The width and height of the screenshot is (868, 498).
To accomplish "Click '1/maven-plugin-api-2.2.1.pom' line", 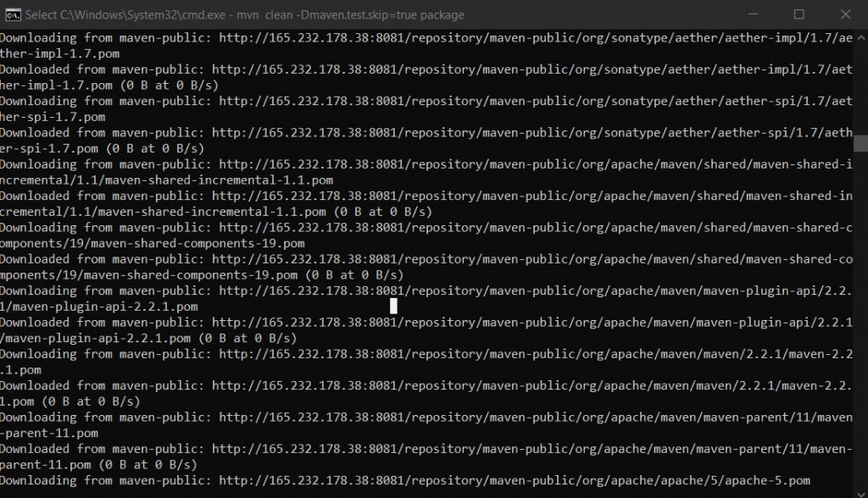I will [99, 306].
